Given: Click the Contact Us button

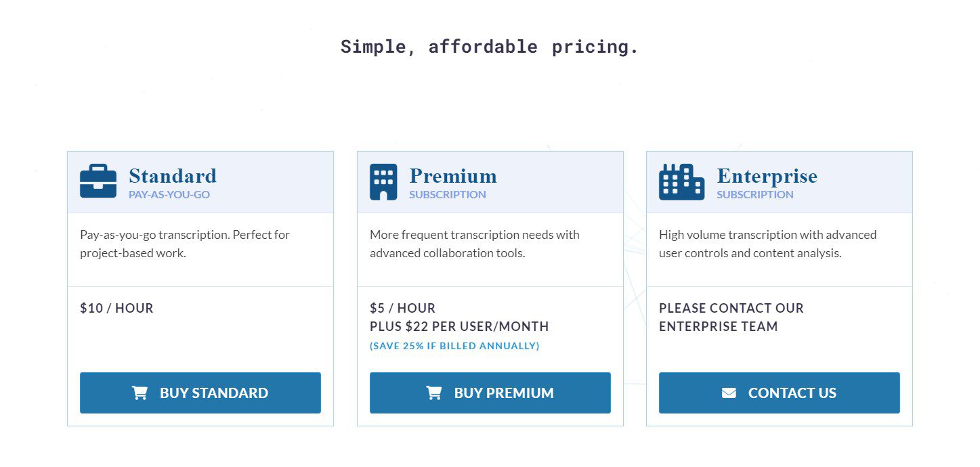Looking at the screenshot, I should point(779,393).
